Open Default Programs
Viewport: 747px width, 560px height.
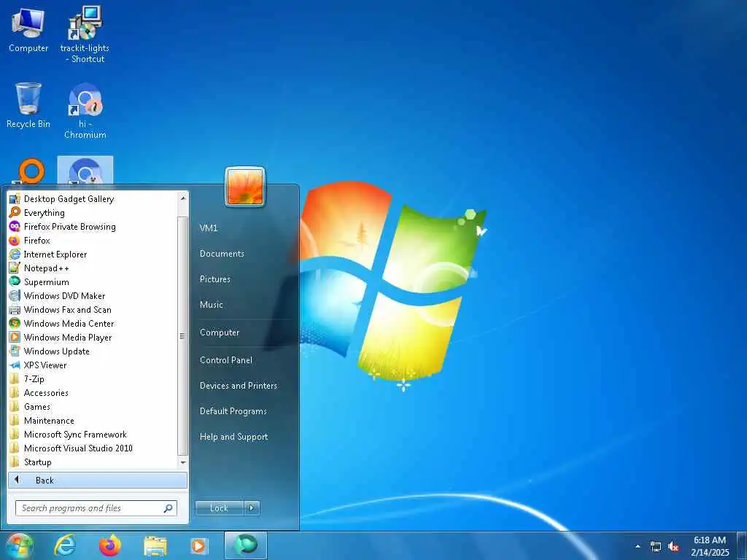tap(233, 411)
